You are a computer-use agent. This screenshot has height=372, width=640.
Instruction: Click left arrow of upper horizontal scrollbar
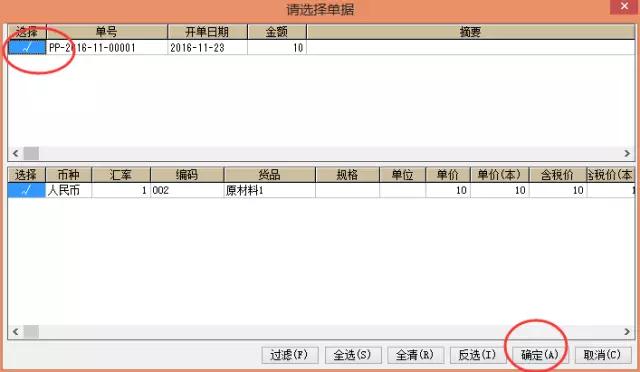(16, 154)
